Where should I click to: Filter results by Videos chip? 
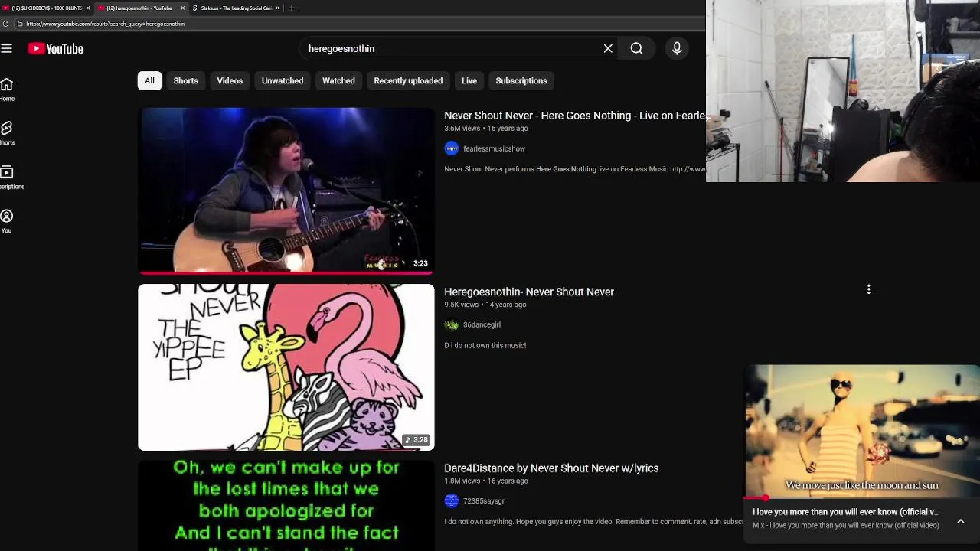pyautogui.click(x=230, y=80)
